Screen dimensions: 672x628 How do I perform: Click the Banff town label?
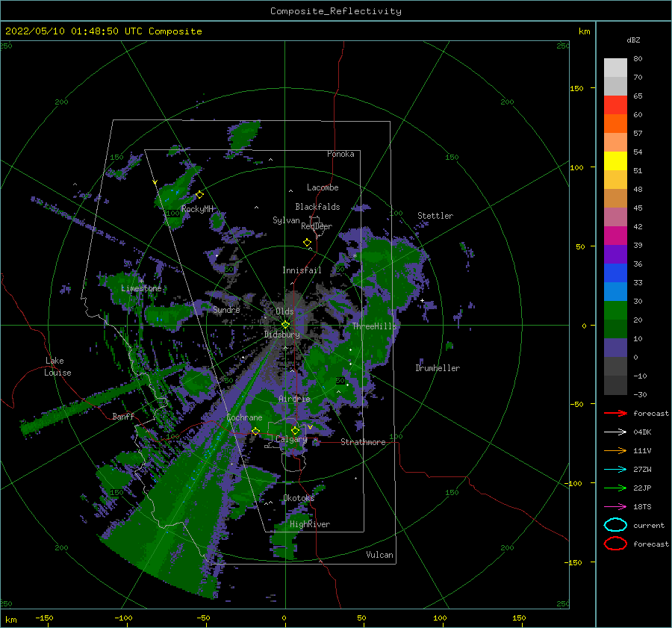pos(123,416)
